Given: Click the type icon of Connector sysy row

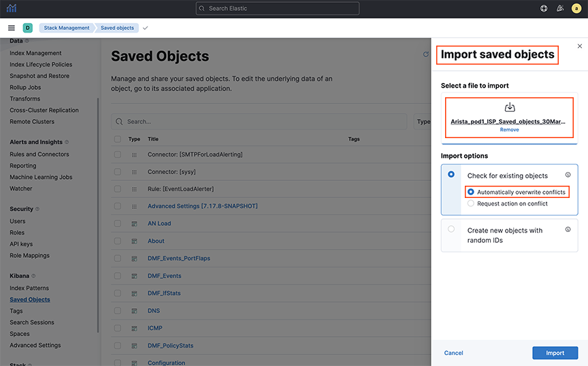Looking at the screenshot, I should point(134,172).
